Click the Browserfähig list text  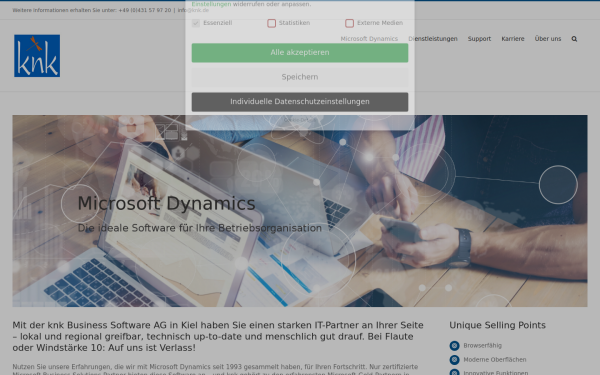(482, 346)
